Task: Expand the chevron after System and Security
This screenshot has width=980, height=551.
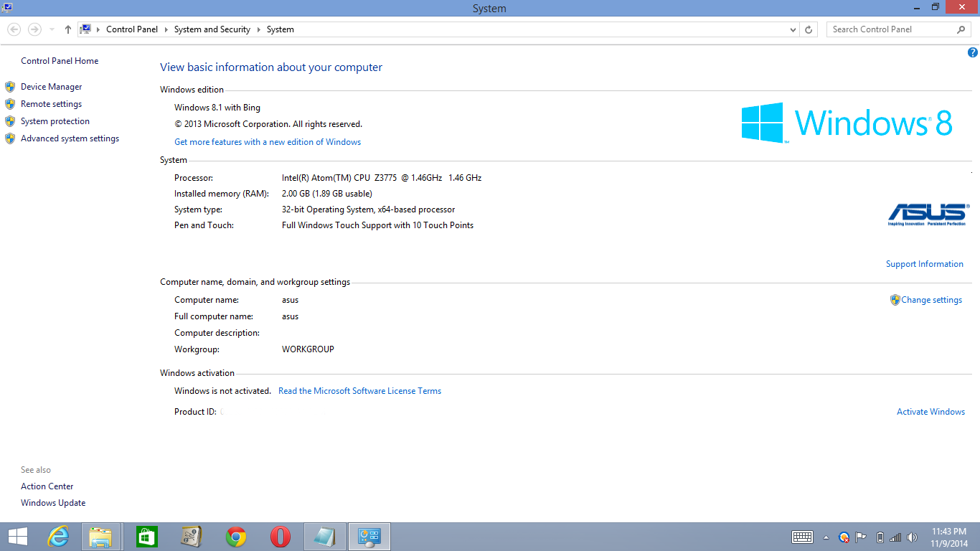Action: (x=258, y=29)
